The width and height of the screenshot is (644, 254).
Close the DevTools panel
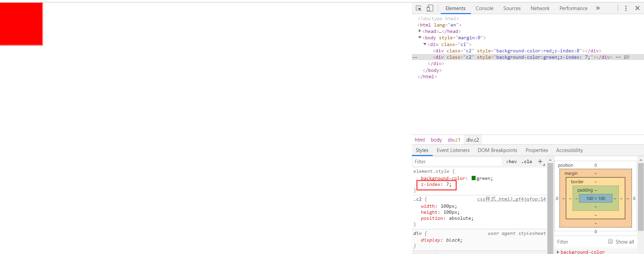tap(637, 8)
